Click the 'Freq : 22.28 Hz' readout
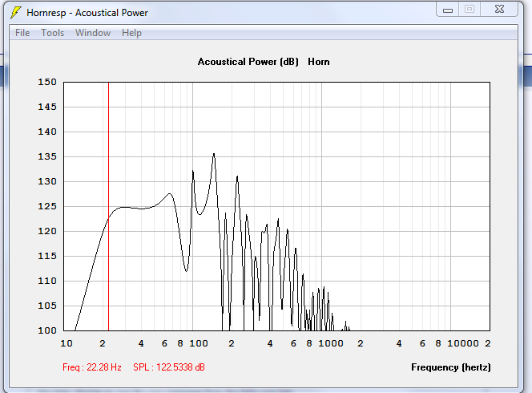 click(92, 367)
